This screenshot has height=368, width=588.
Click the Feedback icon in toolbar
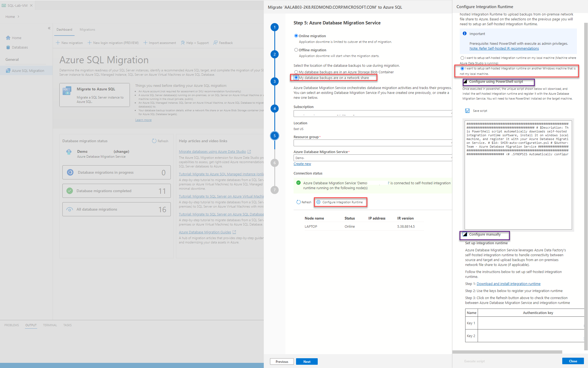click(x=216, y=43)
